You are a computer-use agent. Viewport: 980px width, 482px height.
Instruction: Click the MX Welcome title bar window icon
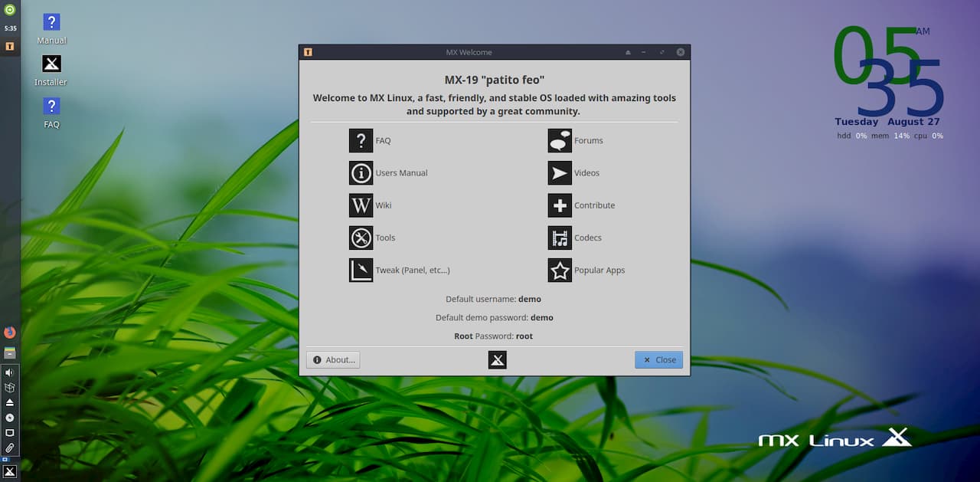coord(308,52)
